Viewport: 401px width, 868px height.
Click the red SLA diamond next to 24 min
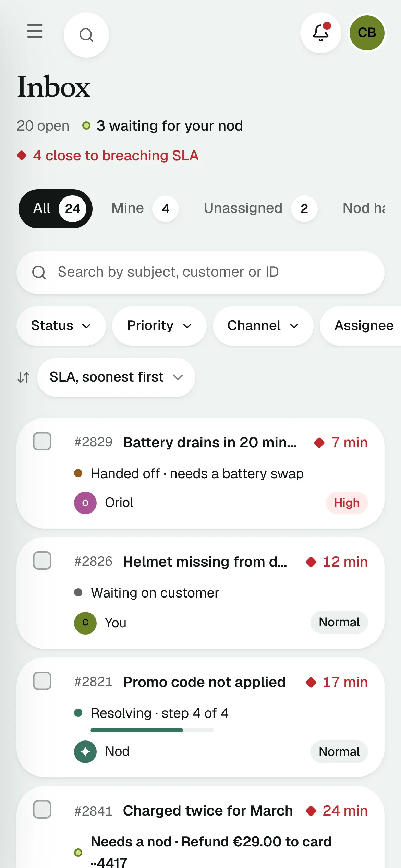tap(311, 811)
